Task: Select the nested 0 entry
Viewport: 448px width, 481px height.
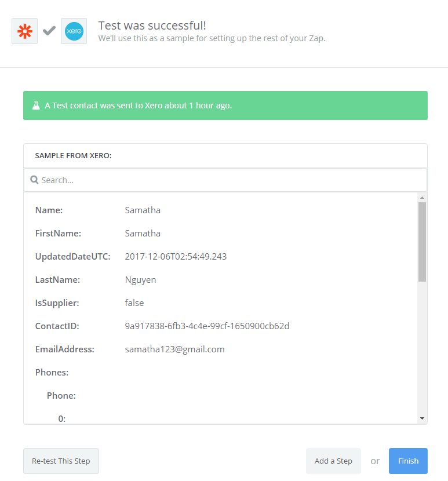Action: tap(62, 419)
